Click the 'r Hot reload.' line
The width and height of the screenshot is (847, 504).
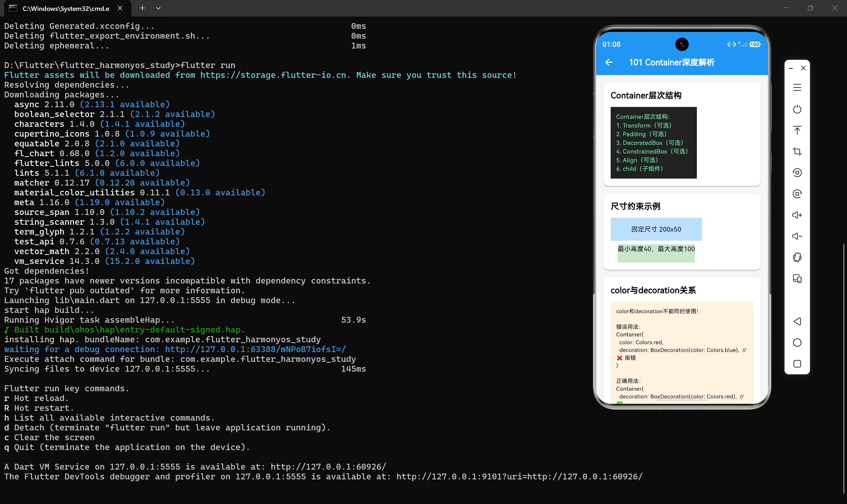point(36,398)
